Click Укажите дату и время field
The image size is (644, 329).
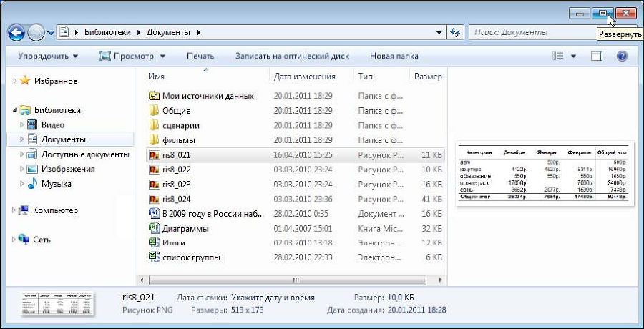(x=273, y=298)
